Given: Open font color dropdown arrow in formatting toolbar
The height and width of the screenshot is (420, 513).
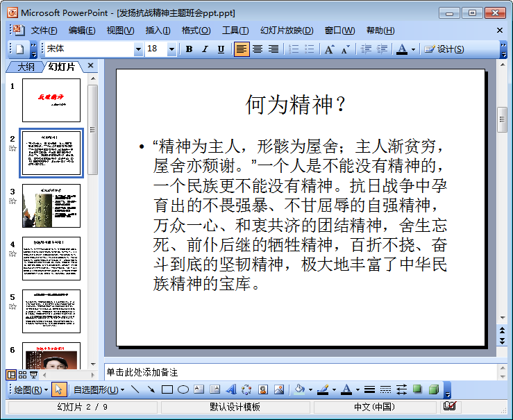Looking at the screenshot, I should (x=413, y=49).
